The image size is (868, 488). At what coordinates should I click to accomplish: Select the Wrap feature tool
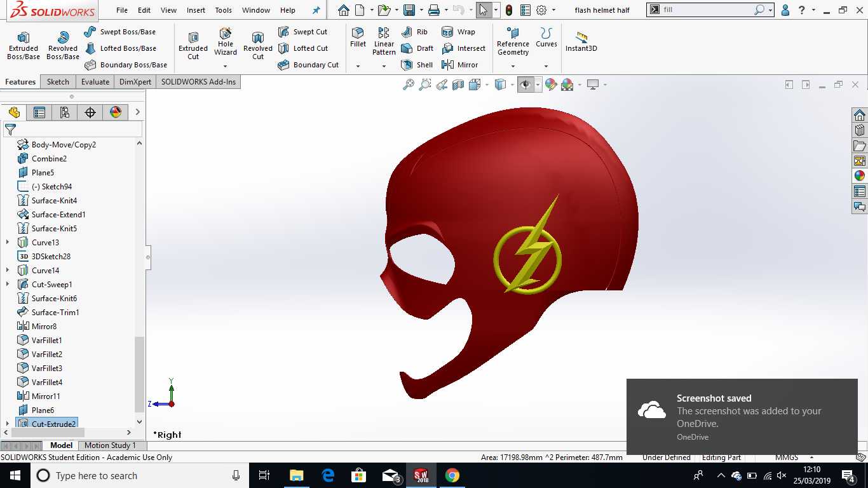[458, 32]
